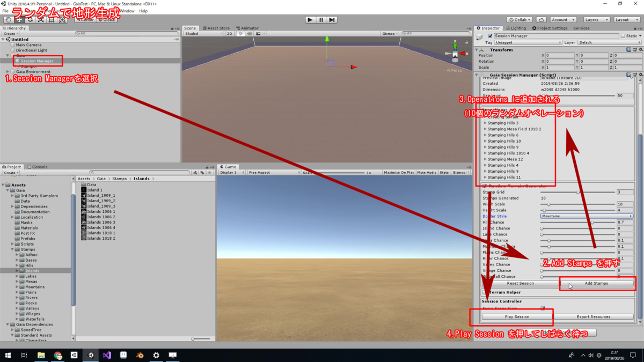Switch to the Asset Store tab
This screenshot has height=362, width=644.
pyautogui.click(x=216, y=28)
